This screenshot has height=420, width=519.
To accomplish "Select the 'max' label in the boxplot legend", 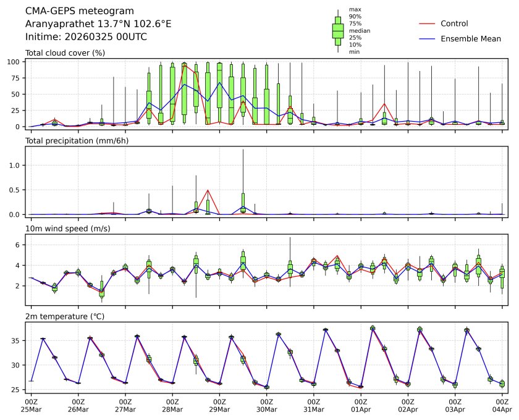I will [x=355, y=10].
